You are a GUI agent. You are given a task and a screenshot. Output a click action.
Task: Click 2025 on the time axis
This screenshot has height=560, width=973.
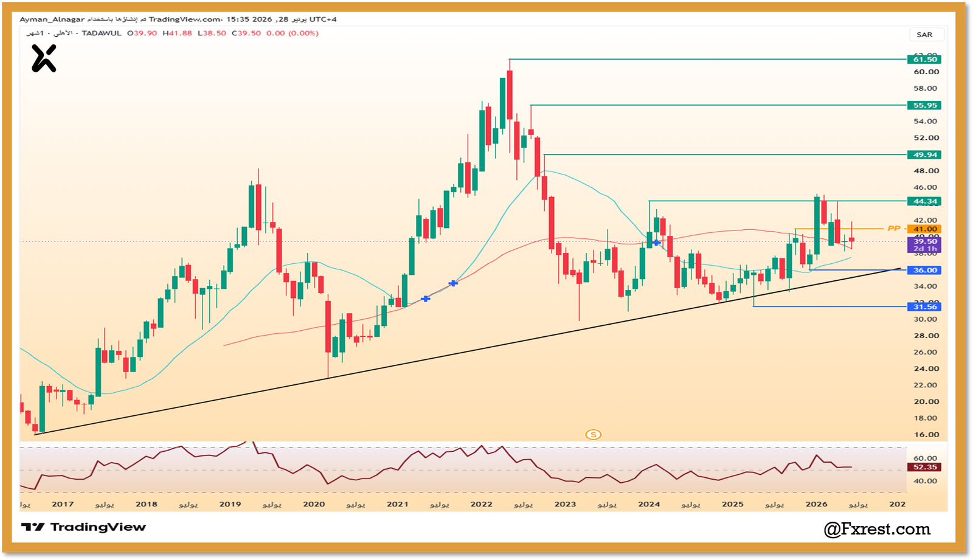[x=733, y=504]
